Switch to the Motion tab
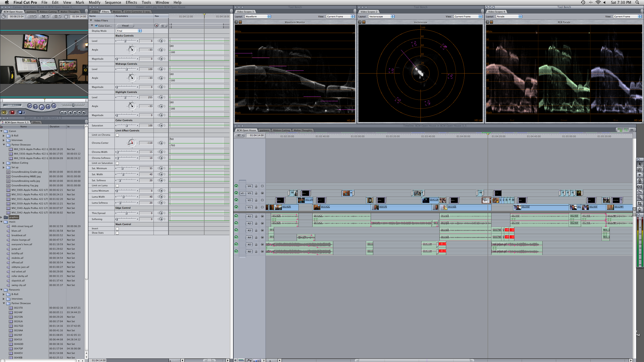The height and width of the screenshot is (362, 644). [117, 12]
